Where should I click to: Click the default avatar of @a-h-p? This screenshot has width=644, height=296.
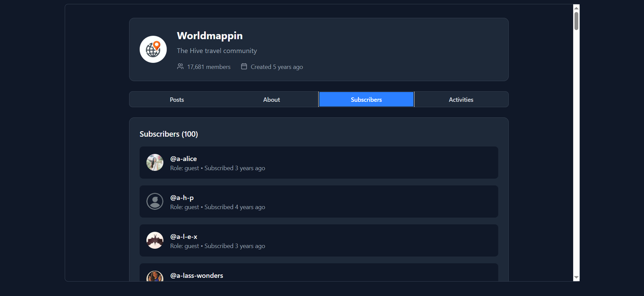155,202
